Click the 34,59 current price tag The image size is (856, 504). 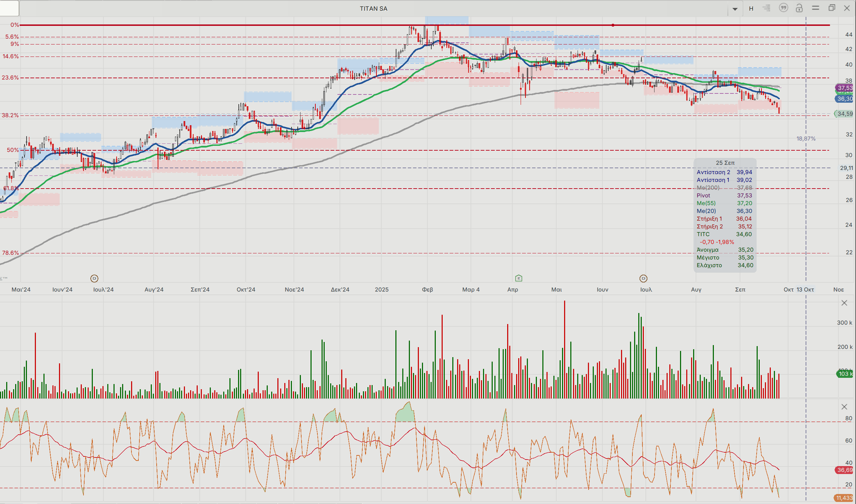click(x=845, y=114)
